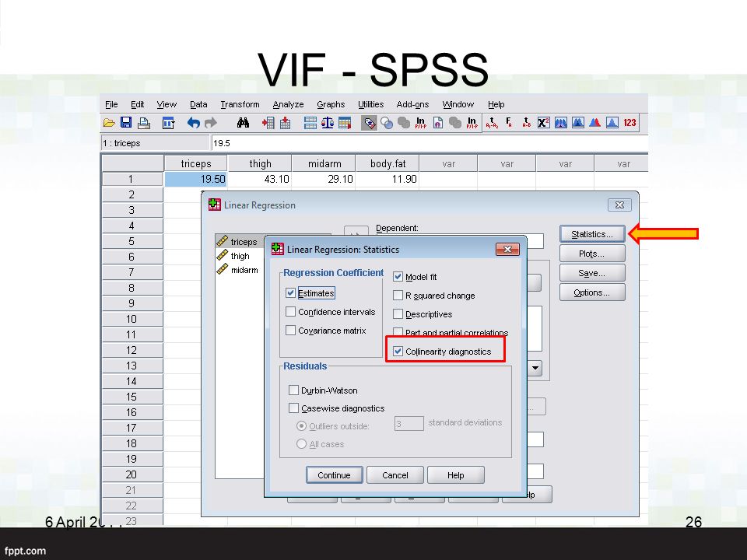Toggle the Value Labels tag icon

(369, 124)
